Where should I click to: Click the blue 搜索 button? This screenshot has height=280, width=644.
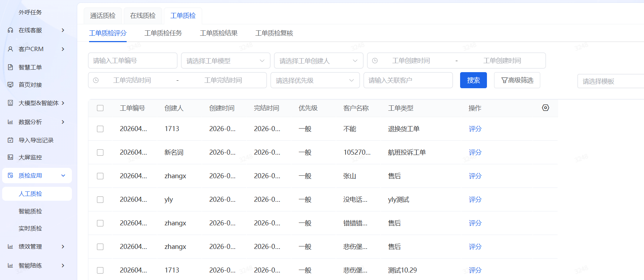coord(473,80)
